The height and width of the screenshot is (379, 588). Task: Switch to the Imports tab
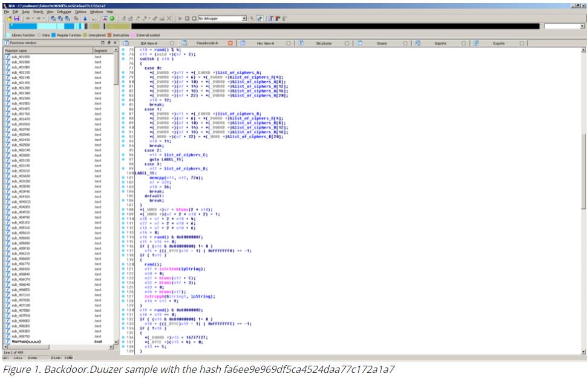click(440, 43)
